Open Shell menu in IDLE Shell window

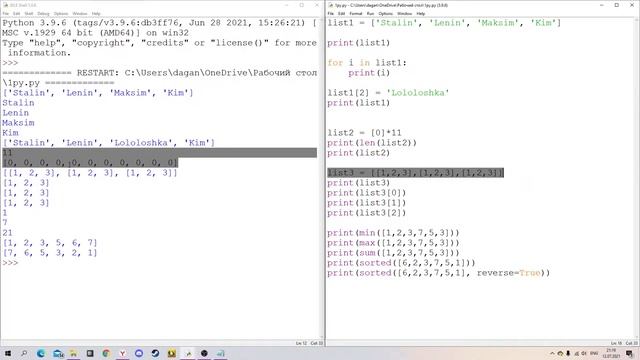click(29, 13)
